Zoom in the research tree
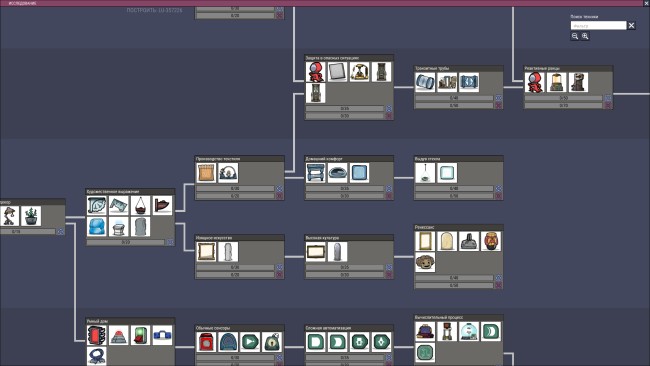 585,36
